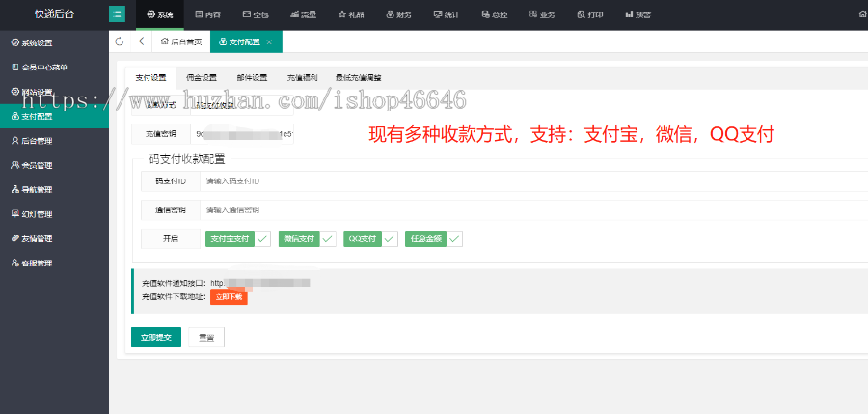This screenshot has height=414, width=868.
Task: Switch to the 邮件设置 tab
Action: click(252, 78)
